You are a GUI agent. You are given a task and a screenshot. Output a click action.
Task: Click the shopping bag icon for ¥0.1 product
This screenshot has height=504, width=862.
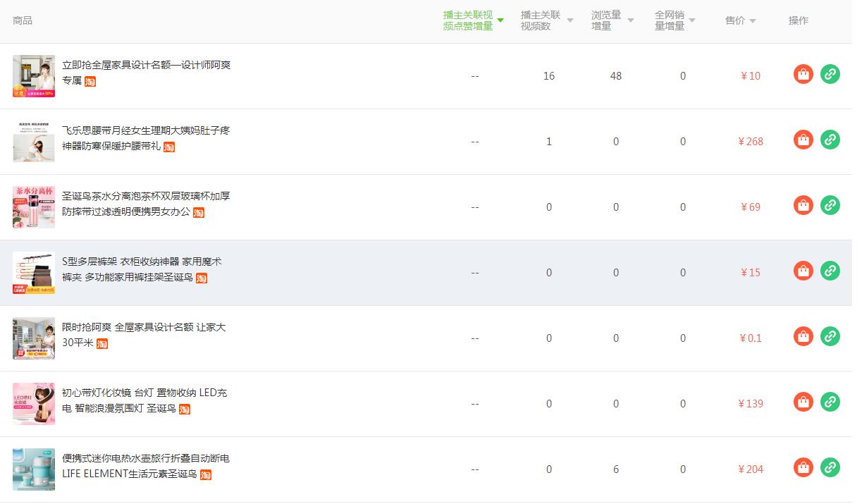tap(803, 336)
